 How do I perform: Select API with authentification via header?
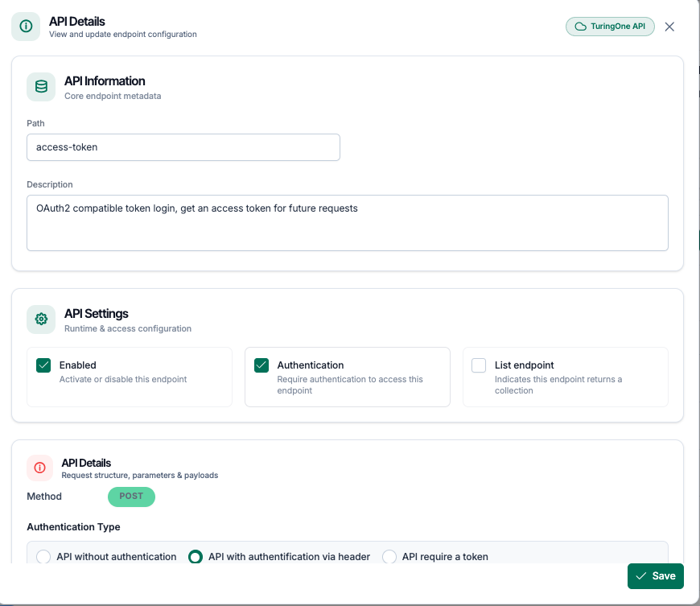pos(195,557)
